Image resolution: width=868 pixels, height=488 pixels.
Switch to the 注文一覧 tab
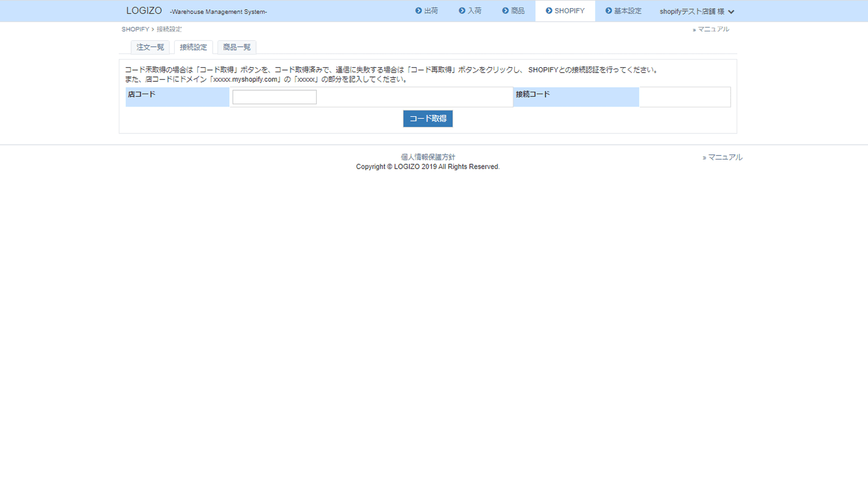point(150,47)
